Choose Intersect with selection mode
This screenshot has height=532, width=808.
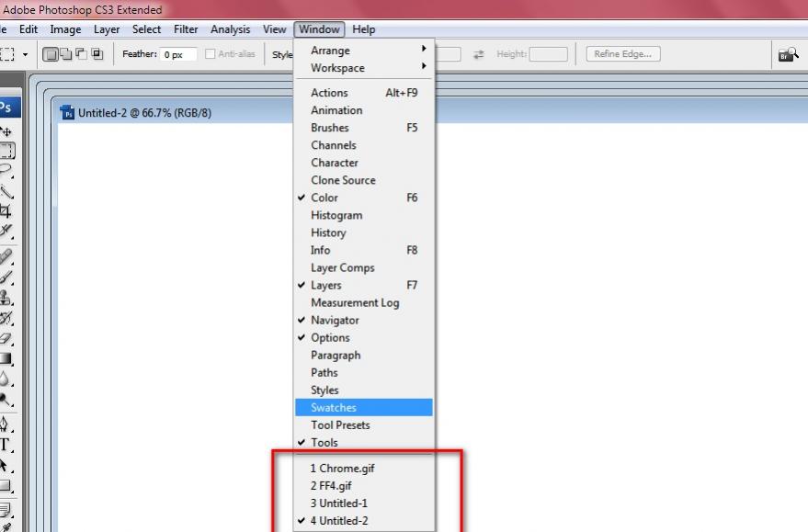(x=97, y=53)
